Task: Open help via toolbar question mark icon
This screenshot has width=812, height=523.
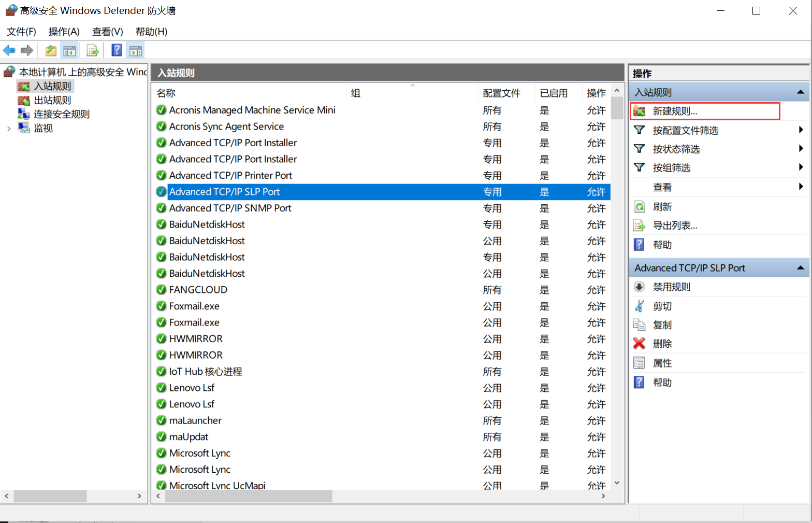Action: pyautogui.click(x=117, y=50)
